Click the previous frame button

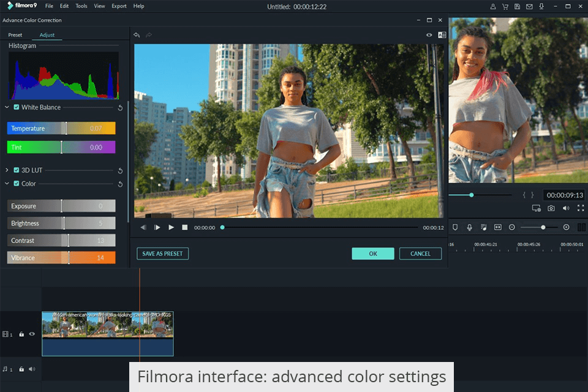tap(143, 227)
